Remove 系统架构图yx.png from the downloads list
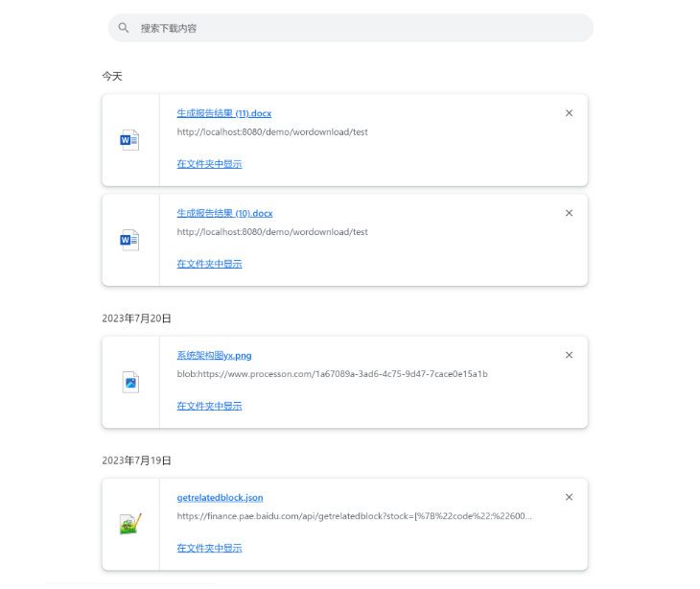The height and width of the screenshot is (589, 700). coord(569,355)
